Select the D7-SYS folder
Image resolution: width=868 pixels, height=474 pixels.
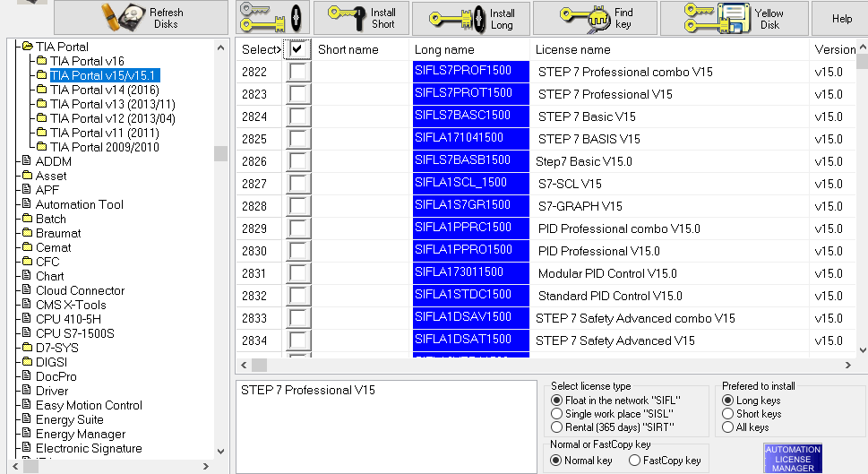pyautogui.click(x=57, y=349)
